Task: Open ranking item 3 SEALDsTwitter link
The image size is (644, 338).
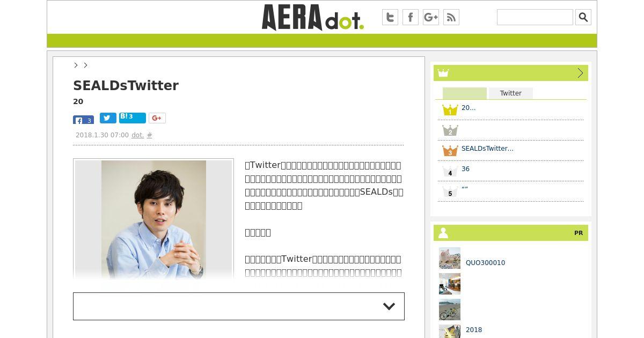Action: pos(487,149)
